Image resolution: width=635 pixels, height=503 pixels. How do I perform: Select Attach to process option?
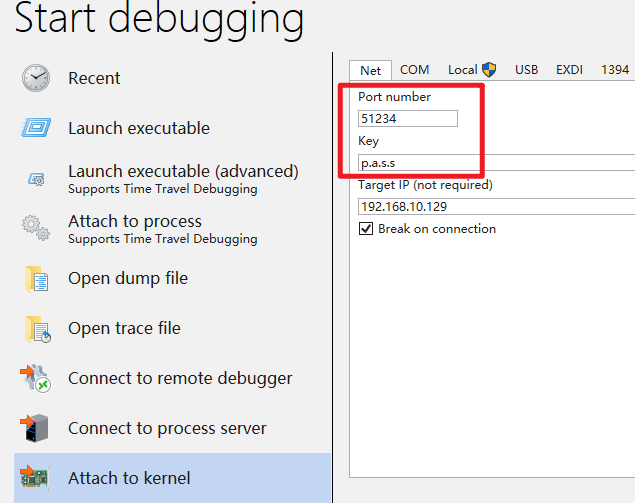pyautogui.click(x=173, y=228)
